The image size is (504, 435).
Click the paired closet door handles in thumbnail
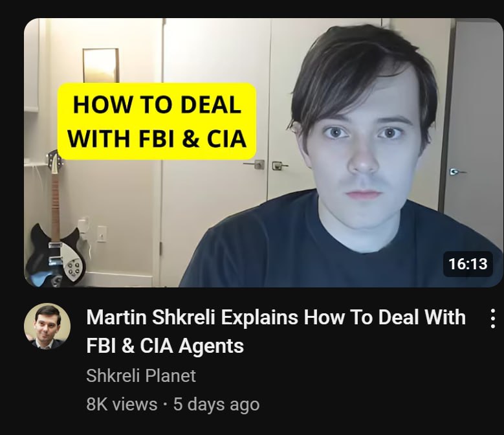point(266,165)
